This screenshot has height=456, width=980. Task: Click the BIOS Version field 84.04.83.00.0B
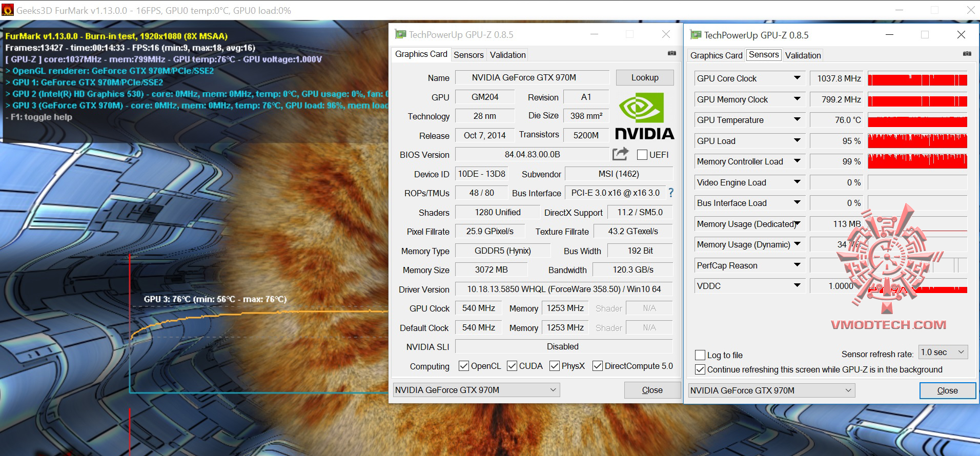(532, 154)
